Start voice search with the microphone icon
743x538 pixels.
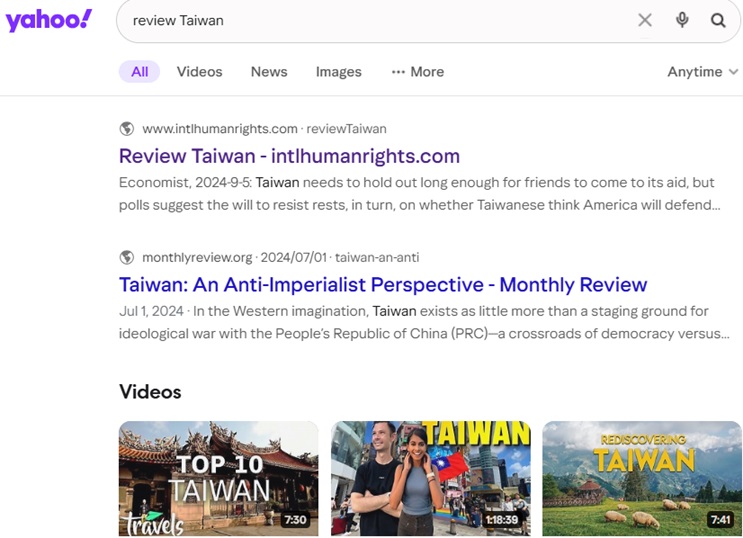(682, 20)
